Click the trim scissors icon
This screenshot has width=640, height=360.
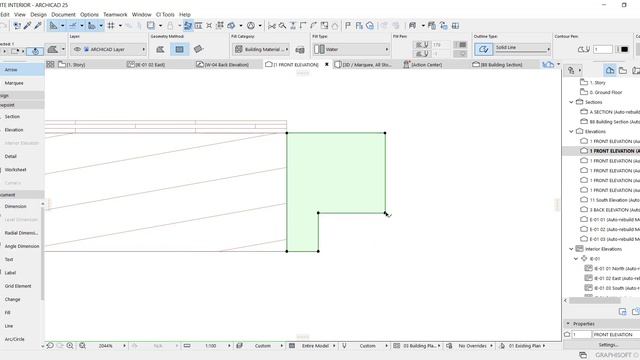[x=271, y=26]
